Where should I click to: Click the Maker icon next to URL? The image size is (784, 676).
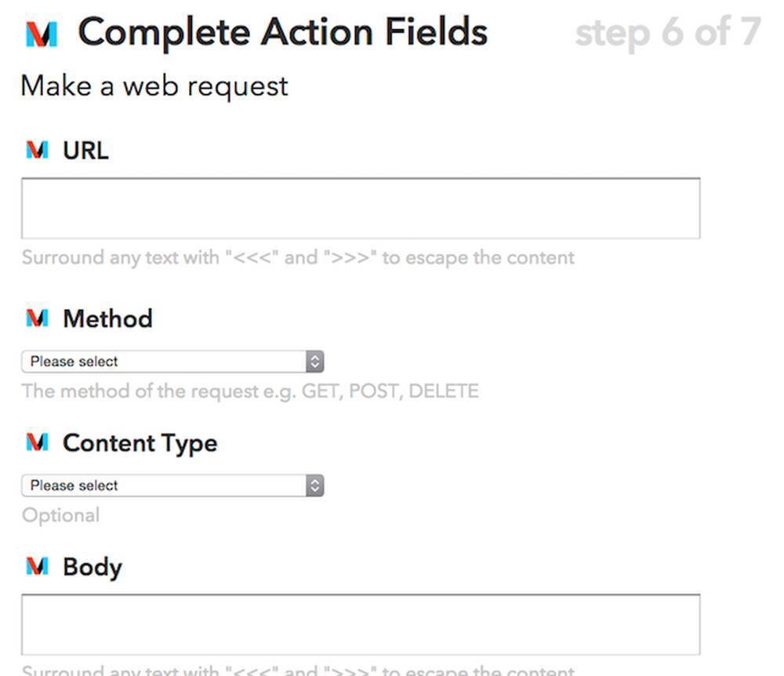(37, 149)
